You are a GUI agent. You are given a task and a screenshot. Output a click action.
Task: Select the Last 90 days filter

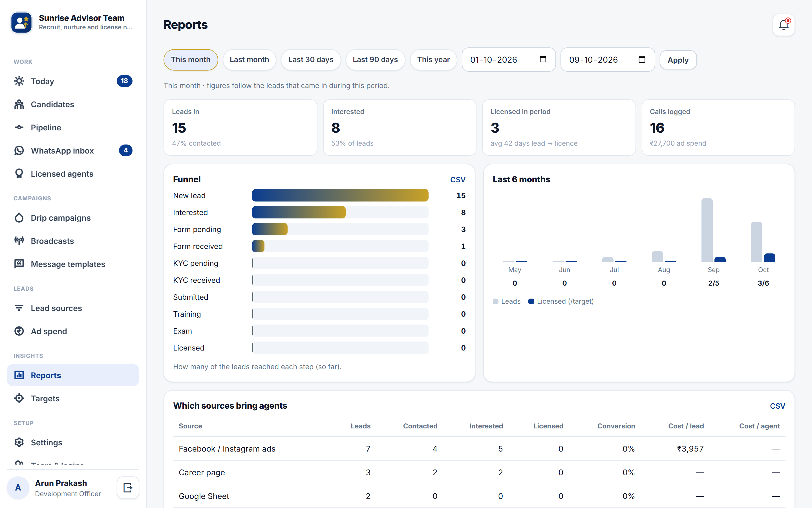pos(375,60)
